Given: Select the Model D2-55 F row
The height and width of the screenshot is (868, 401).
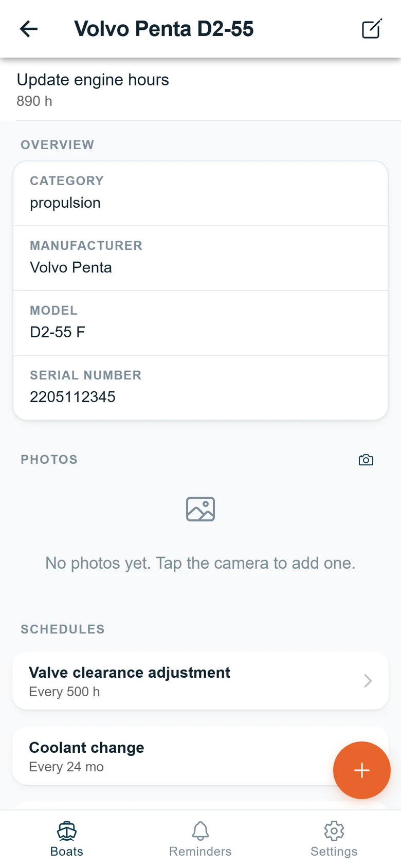Looking at the screenshot, I should (x=200, y=323).
